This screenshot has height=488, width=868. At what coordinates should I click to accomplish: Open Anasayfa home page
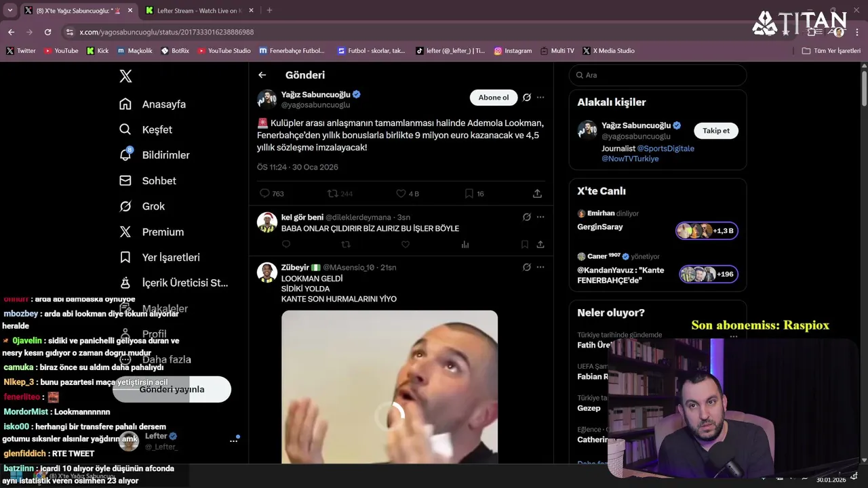click(x=153, y=104)
